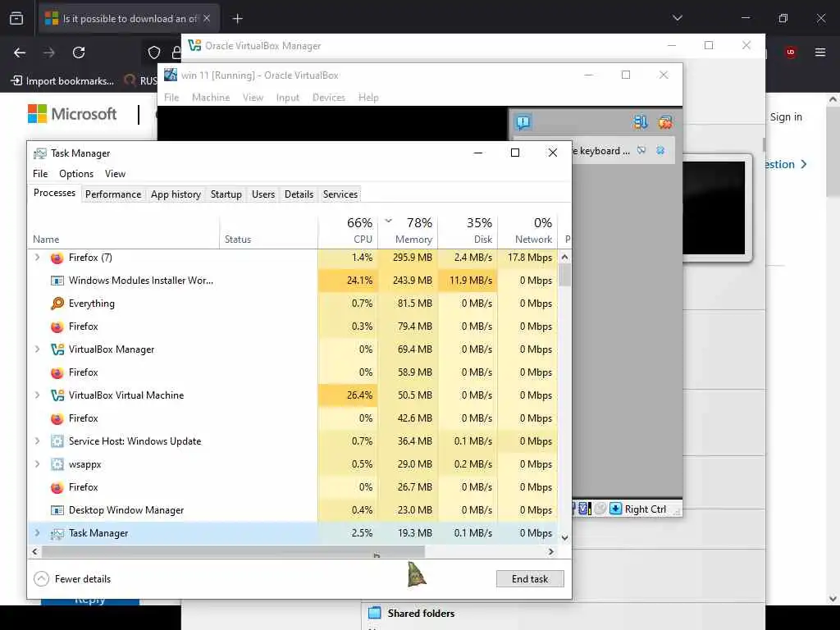Viewport: 840px width, 630px height.
Task: Sort processes by the Name column
Action: (x=123, y=232)
